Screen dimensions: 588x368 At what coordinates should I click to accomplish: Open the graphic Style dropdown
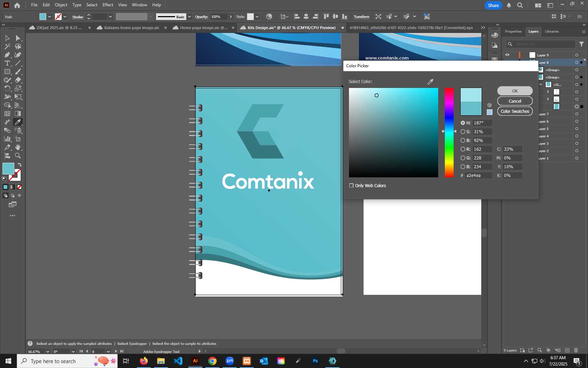click(257, 16)
